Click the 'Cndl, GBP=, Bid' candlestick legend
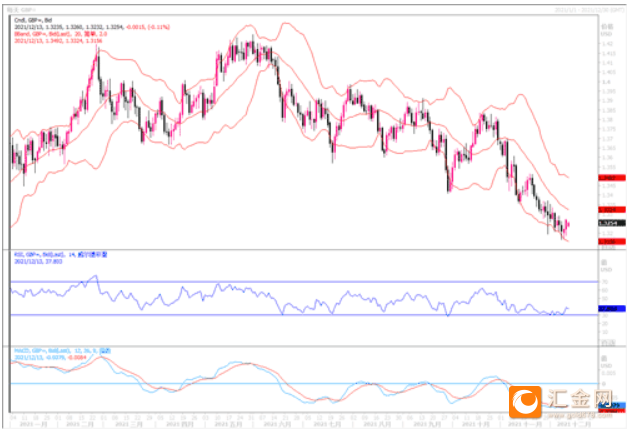The width and height of the screenshot is (629, 441). point(33,20)
